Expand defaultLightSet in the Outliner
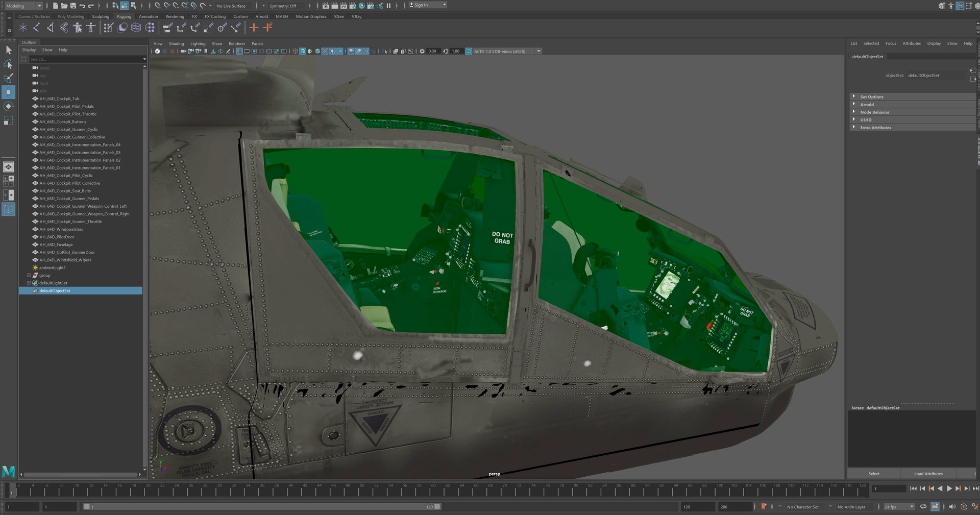The width and height of the screenshot is (980, 515). point(29,283)
